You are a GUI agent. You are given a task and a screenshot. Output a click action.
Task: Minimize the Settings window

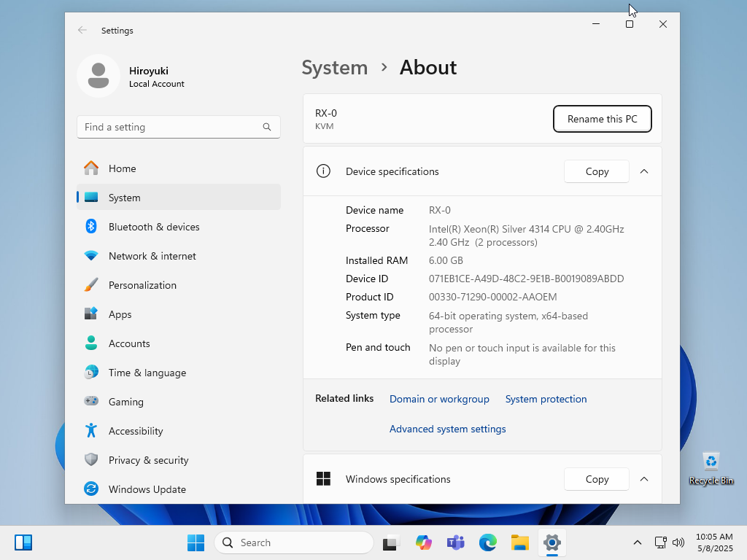[596, 24]
